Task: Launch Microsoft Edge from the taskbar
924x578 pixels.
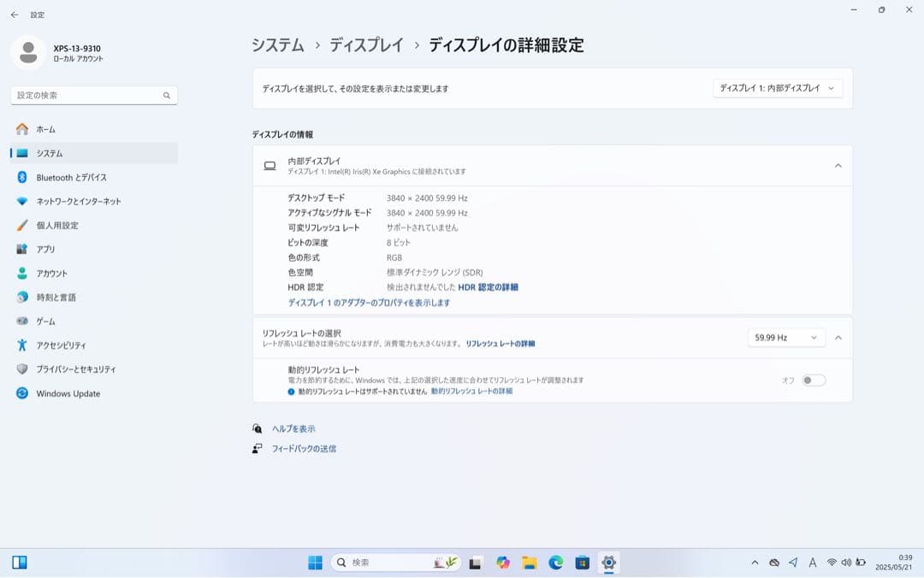Action: tap(555, 563)
